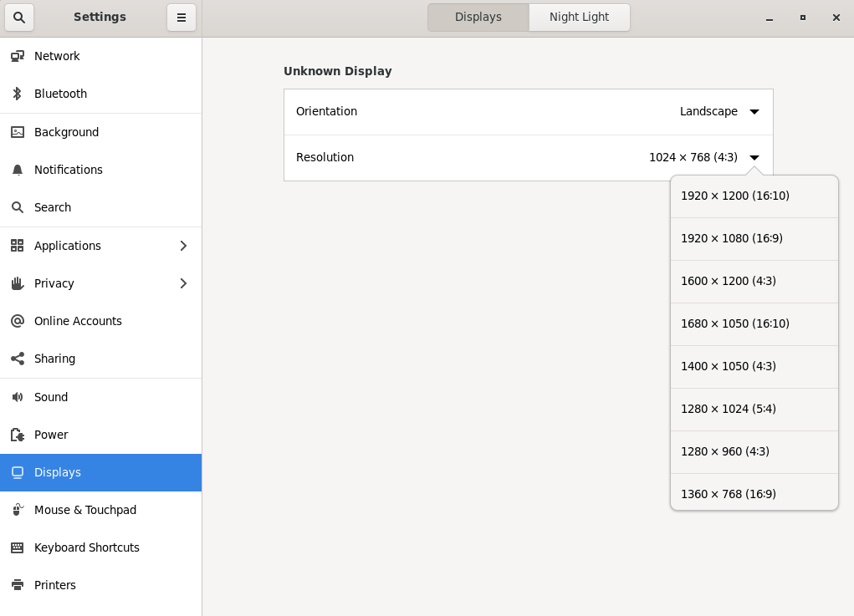This screenshot has width=854, height=616.
Task: Click the Notifications bell icon
Action: [x=17, y=170]
